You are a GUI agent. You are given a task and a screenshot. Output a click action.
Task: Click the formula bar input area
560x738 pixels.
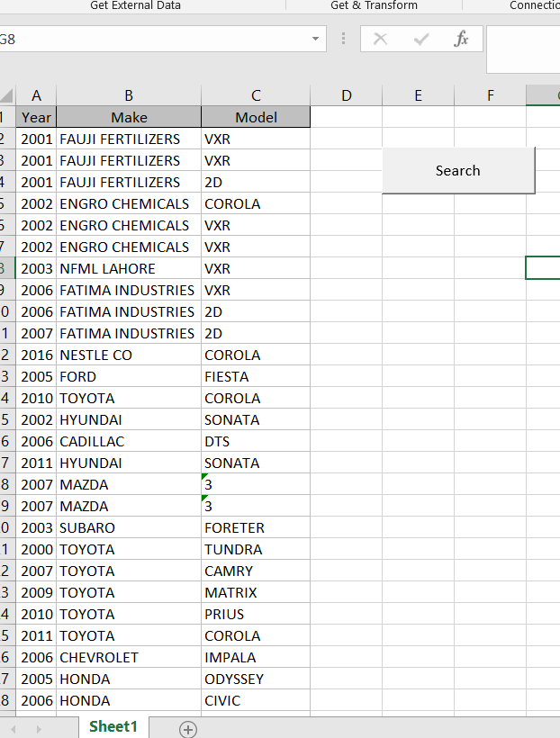[523, 49]
